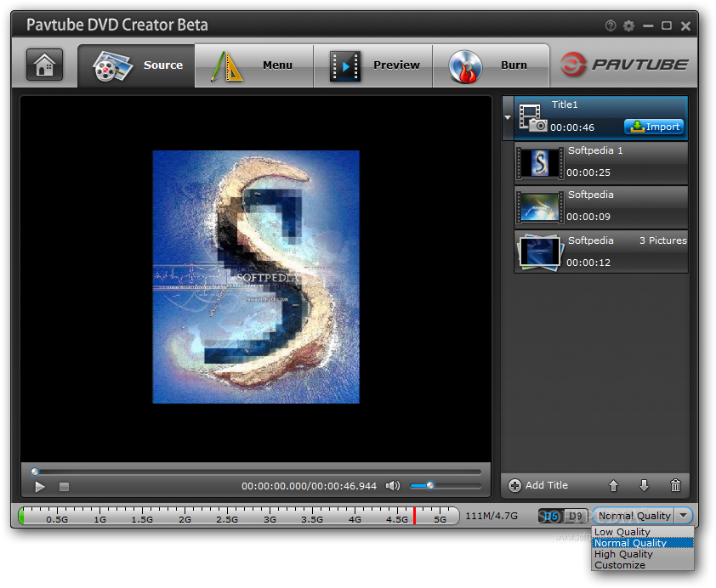This screenshot has height=588, width=716.
Task: Switch the disc type to D5
Action: 551,516
